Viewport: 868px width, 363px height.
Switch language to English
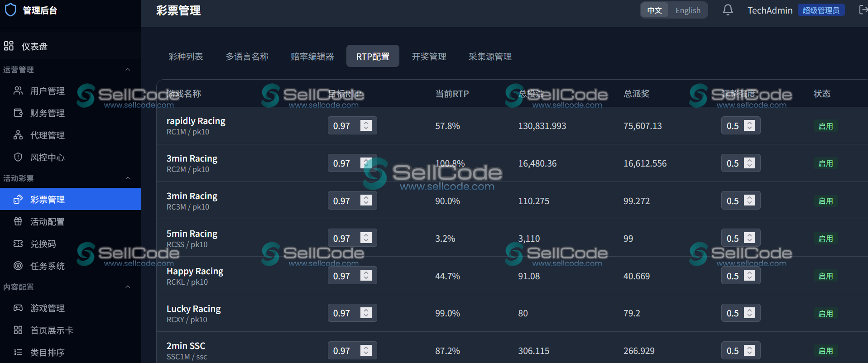click(688, 10)
